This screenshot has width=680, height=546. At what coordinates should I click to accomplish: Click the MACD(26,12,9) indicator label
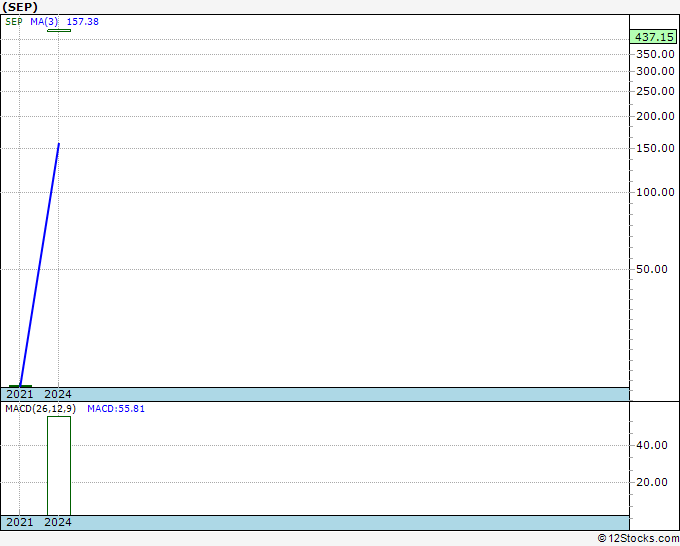click(x=40, y=409)
